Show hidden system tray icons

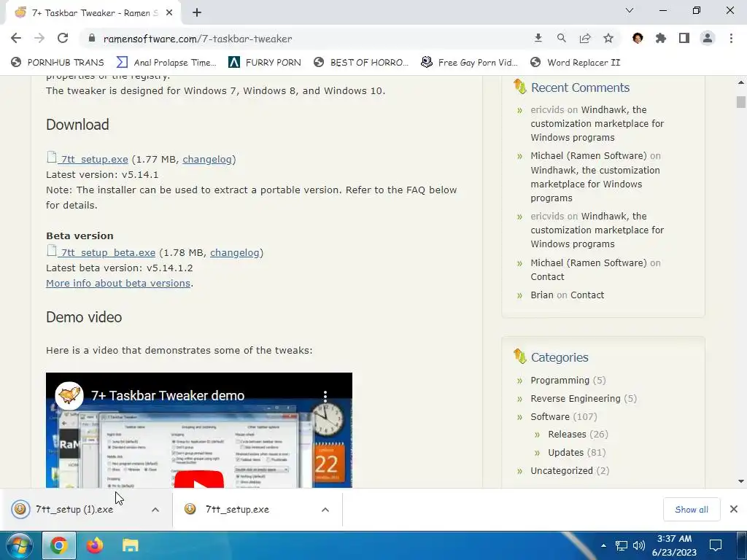pyautogui.click(x=603, y=545)
